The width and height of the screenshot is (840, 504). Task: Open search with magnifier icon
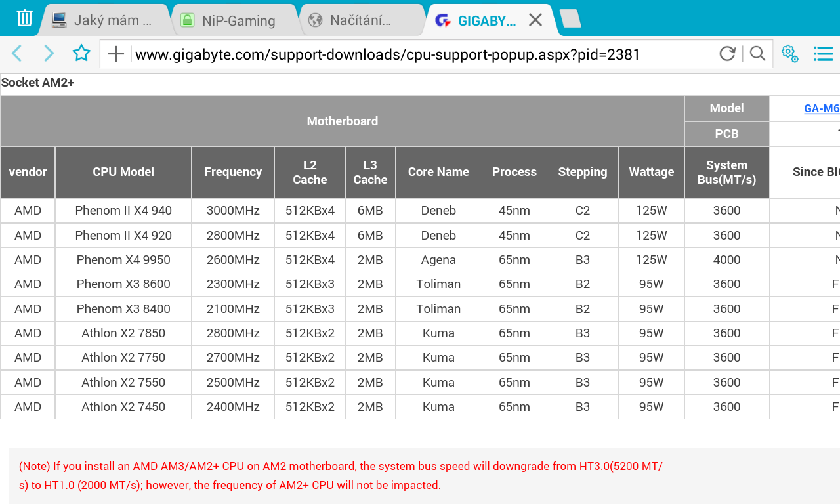coord(757,54)
